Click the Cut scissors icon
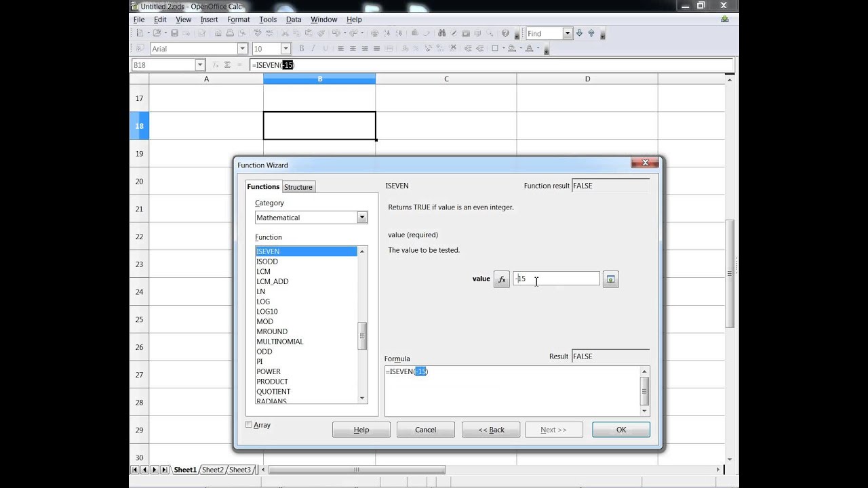 tap(285, 33)
